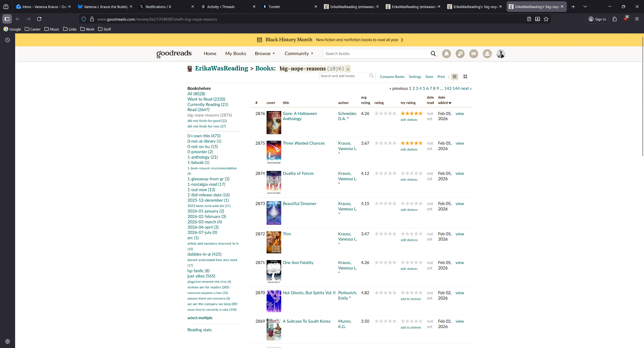Open the discussions speech bubble icon
The image size is (644, 348).
[460, 54]
